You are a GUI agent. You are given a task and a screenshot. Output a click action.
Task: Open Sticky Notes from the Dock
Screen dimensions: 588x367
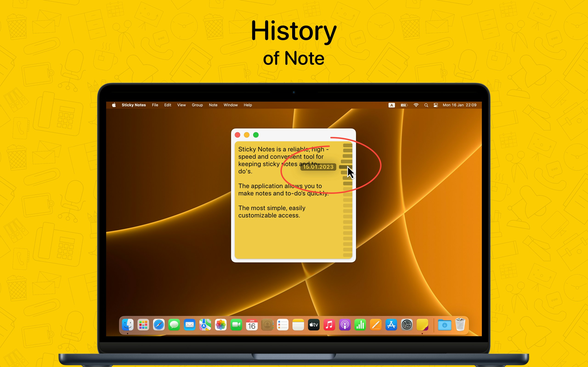[423, 325]
